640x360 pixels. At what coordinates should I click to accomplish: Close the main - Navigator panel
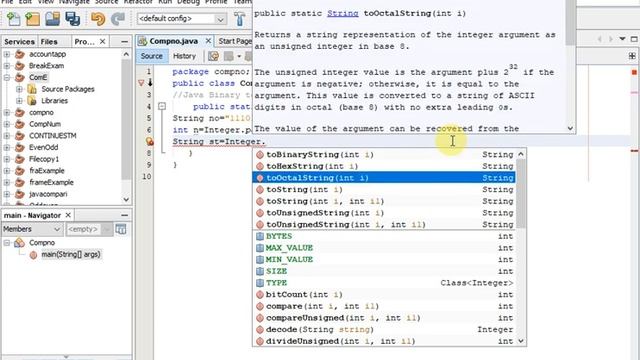point(68,215)
